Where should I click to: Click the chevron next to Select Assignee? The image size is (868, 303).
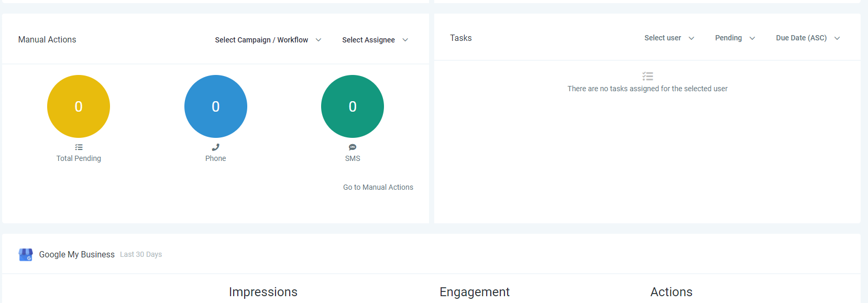[405, 40]
